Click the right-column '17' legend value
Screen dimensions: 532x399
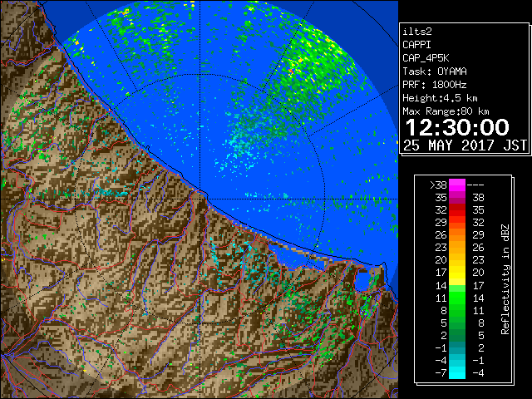pos(479,285)
